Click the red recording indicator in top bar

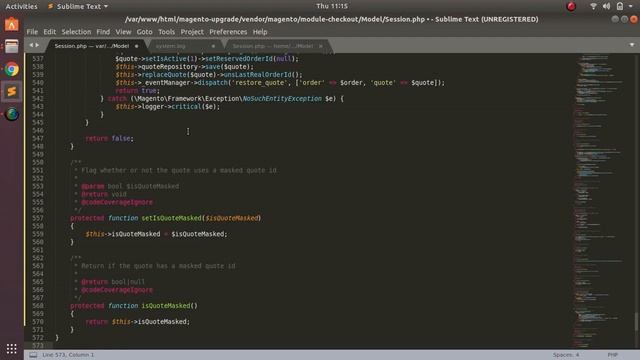pyautogui.click(x=571, y=6)
